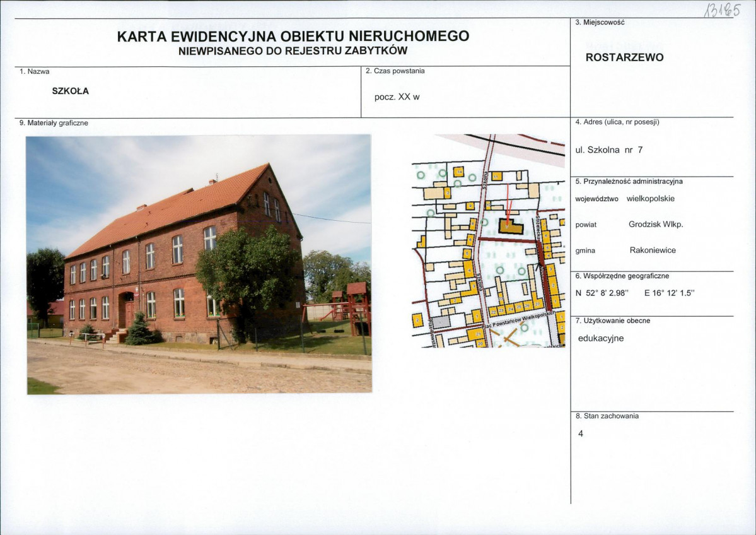Click the label '3. Miejscowość'
The height and width of the screenshot is (535, 756).
point(600,22)
